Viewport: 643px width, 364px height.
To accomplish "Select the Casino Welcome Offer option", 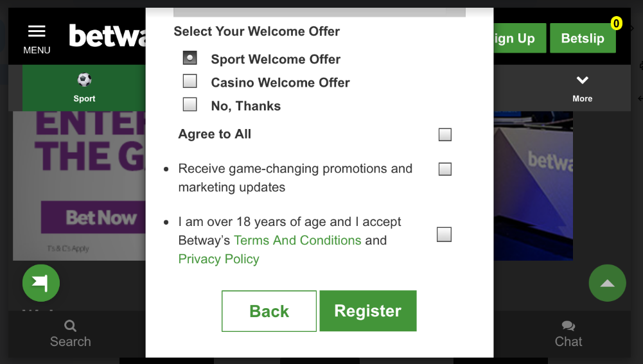I will 190,82.
